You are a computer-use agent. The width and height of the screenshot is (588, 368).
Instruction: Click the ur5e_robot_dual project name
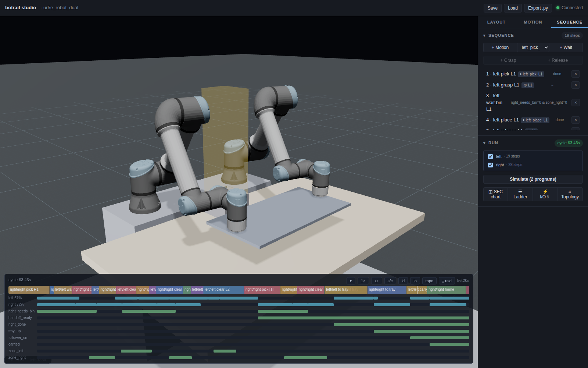[61, 8]
